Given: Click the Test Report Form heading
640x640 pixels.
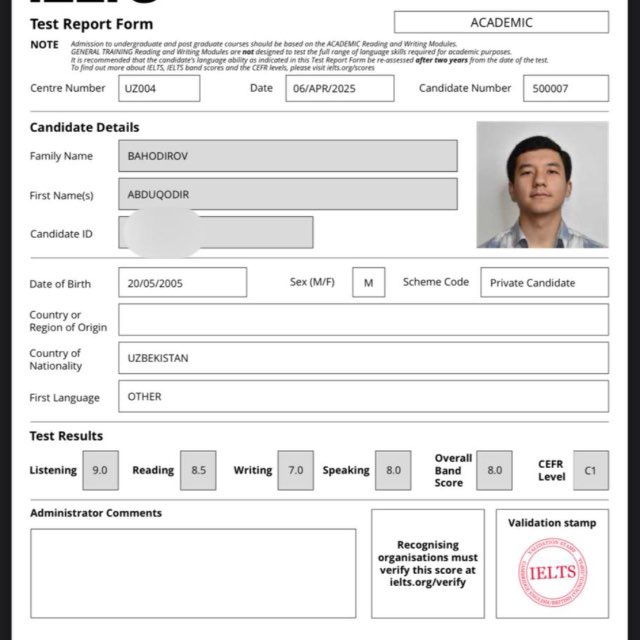Looking at the screenshot, I should [x=91, y=24].
